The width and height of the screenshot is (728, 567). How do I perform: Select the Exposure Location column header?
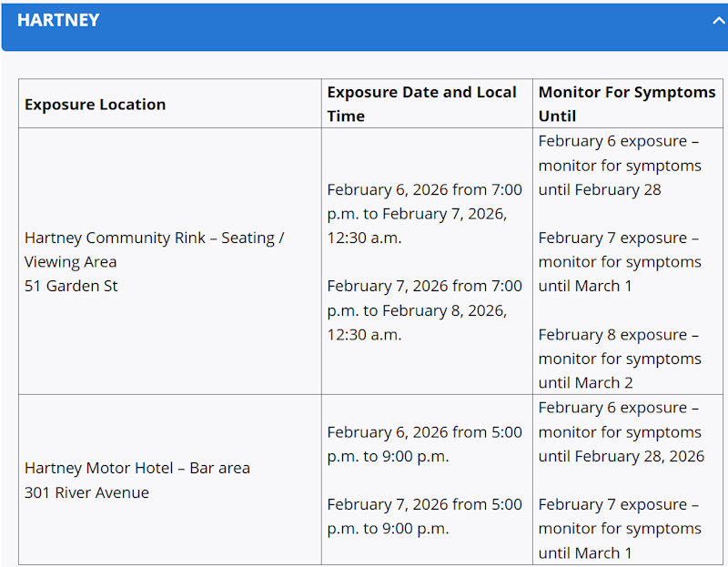(x=96, y=104)
